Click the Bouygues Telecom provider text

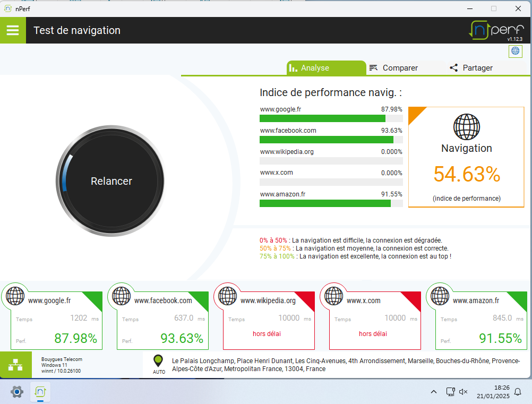click(62, 359)
